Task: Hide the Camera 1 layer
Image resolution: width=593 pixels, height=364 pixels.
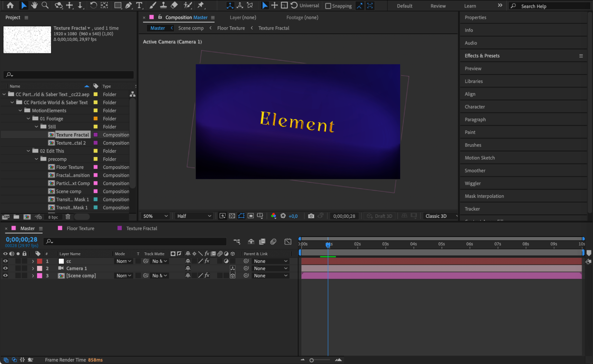Action: pos(5,268)
